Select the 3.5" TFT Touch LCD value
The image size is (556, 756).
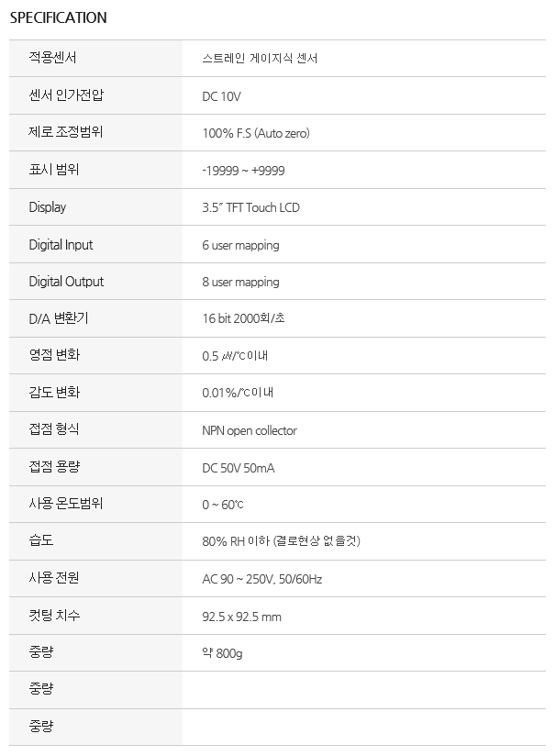tap(250, 207)
